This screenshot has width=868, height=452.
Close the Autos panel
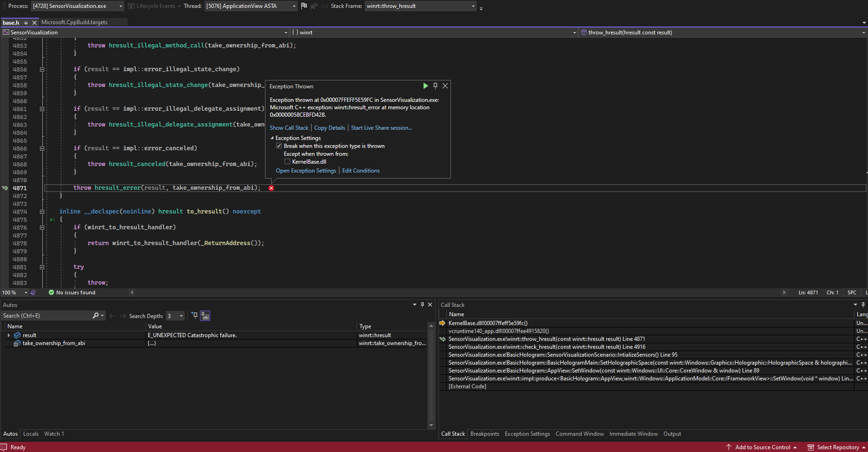430,305
